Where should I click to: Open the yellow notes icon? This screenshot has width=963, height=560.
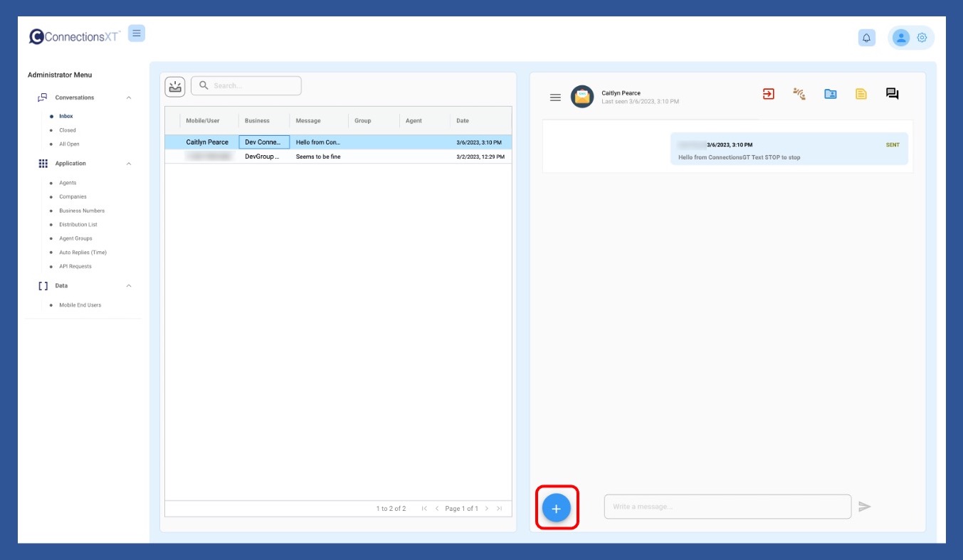click(861, 94)
